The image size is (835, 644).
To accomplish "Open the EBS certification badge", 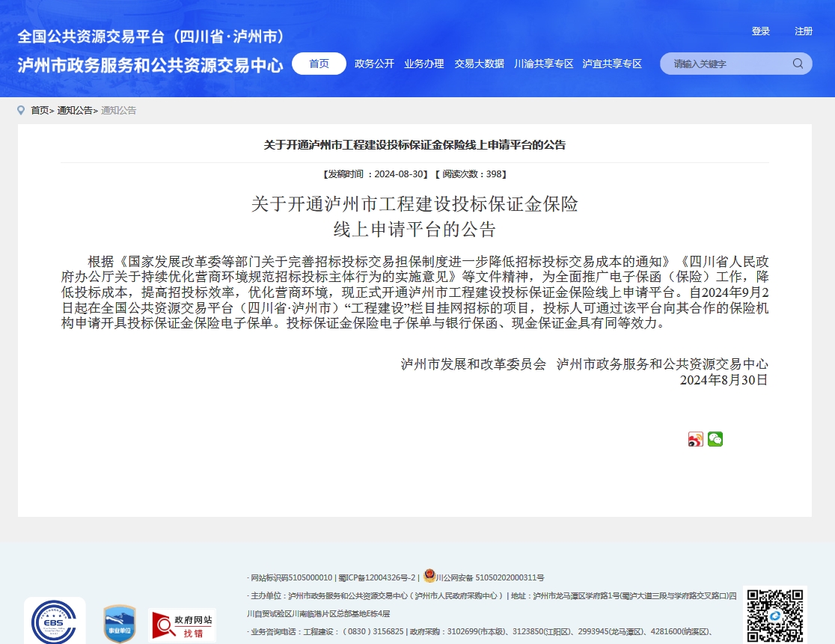I will tap(55, 622).
